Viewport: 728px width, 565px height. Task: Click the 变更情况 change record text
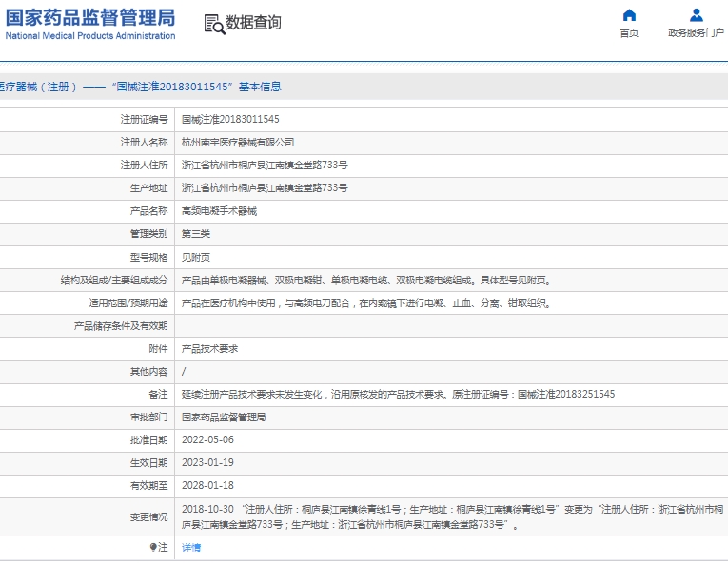coord(453,517)
